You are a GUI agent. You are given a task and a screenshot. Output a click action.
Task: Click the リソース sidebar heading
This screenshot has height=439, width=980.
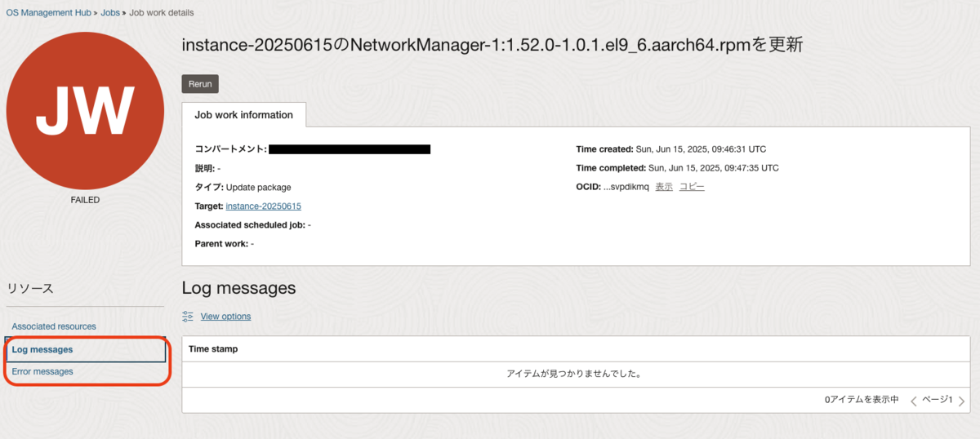click(x=30, y=289)
